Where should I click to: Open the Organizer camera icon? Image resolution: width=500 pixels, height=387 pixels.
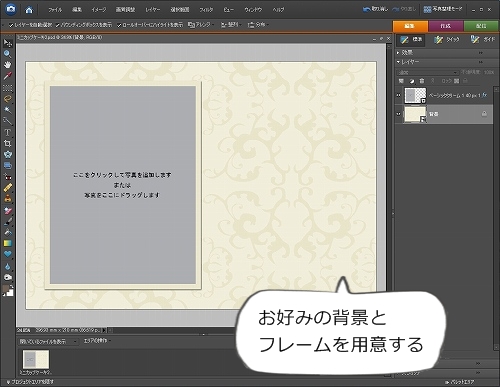tap(11, 9)
